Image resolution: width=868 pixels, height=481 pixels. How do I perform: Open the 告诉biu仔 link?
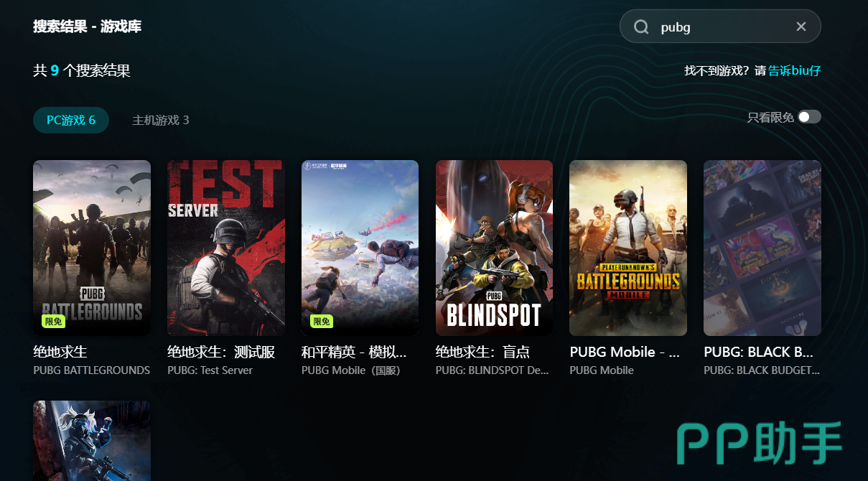pyautogui.click(x=795, y=71)
